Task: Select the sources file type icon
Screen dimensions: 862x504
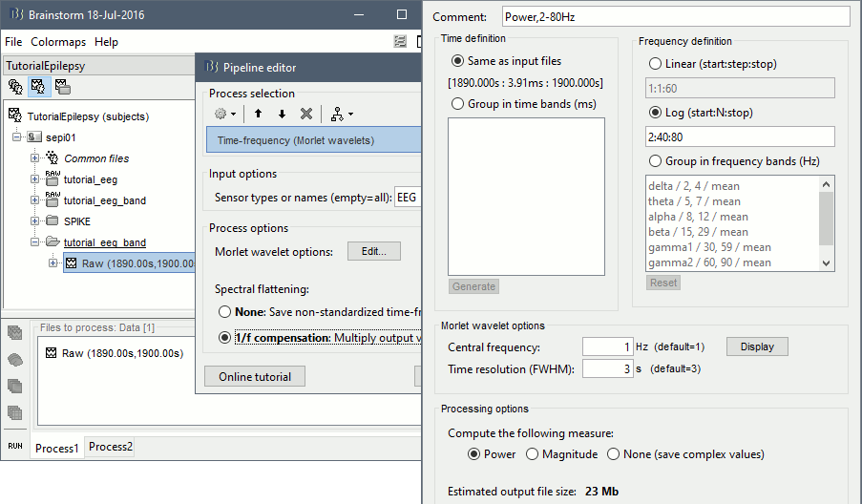Action: [x=15, y=360]
